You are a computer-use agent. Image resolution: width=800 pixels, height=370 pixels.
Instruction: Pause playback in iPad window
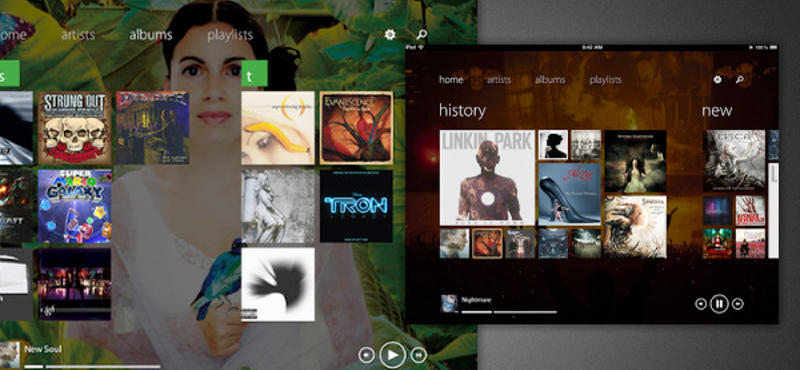[719, 304]
